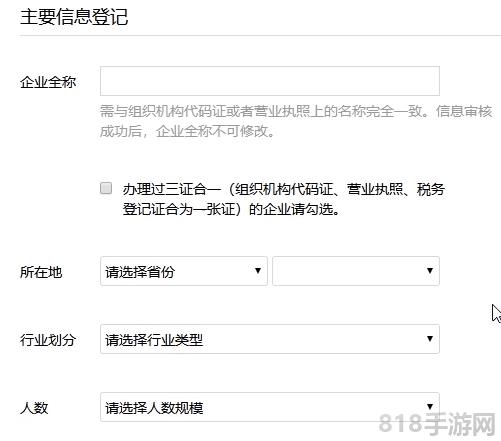
Task: Open the 请选择人数规模 headcount dropdown
Action: [x=270, y=407]
